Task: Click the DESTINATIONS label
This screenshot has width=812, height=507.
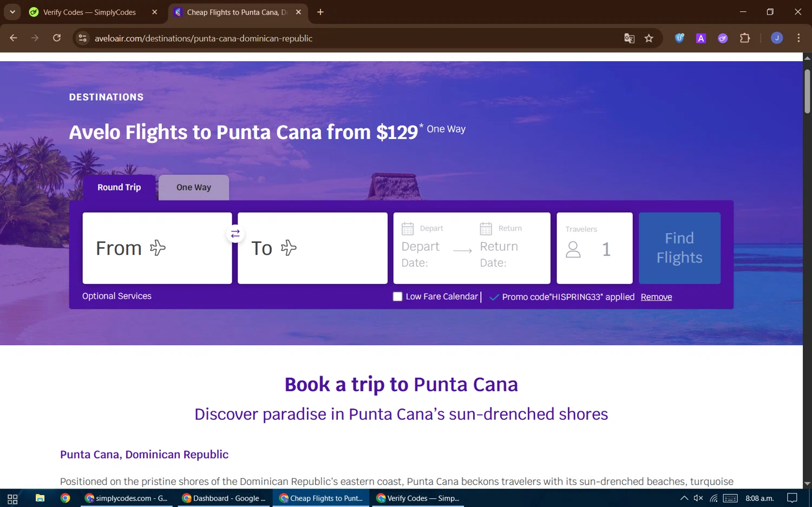Action: point(106,97)
